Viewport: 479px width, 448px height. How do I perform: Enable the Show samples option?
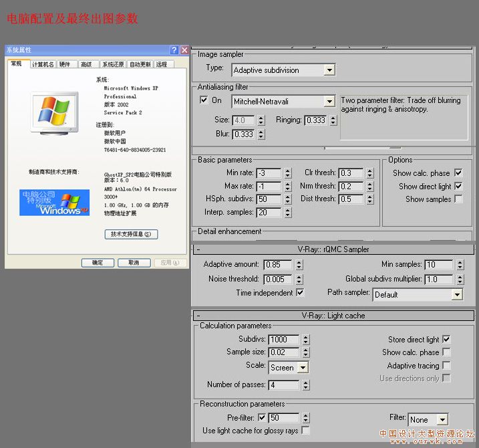click(458, 199)
